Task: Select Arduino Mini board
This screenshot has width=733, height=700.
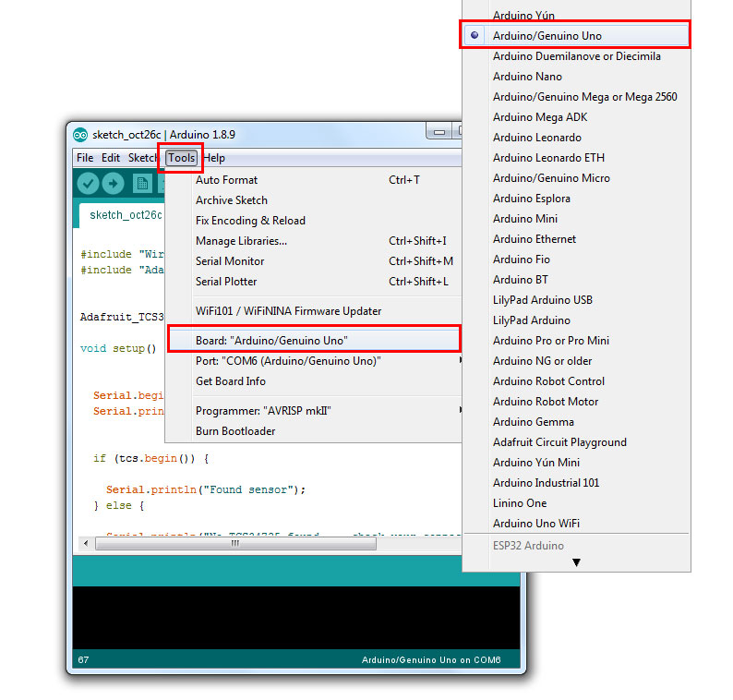Action: [576, 219]
